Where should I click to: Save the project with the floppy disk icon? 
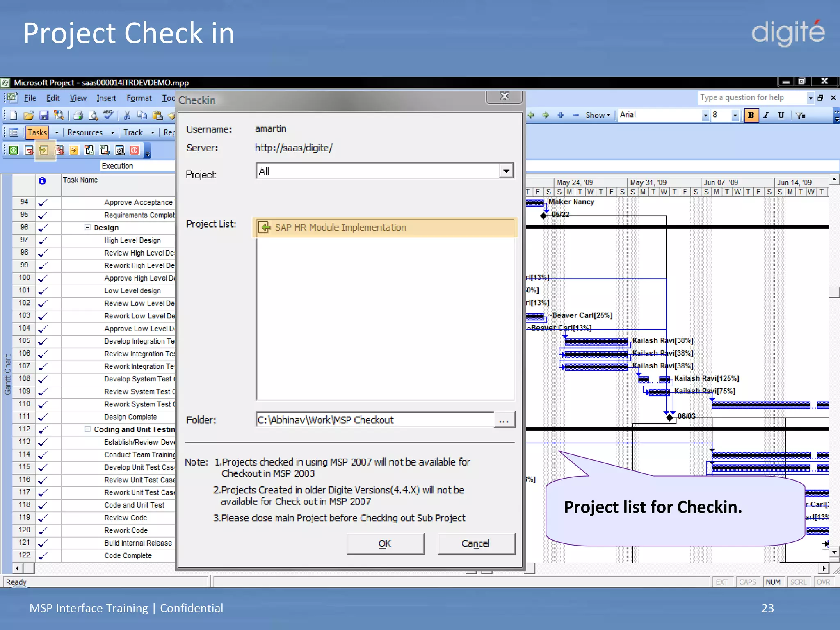pos(44,115)
